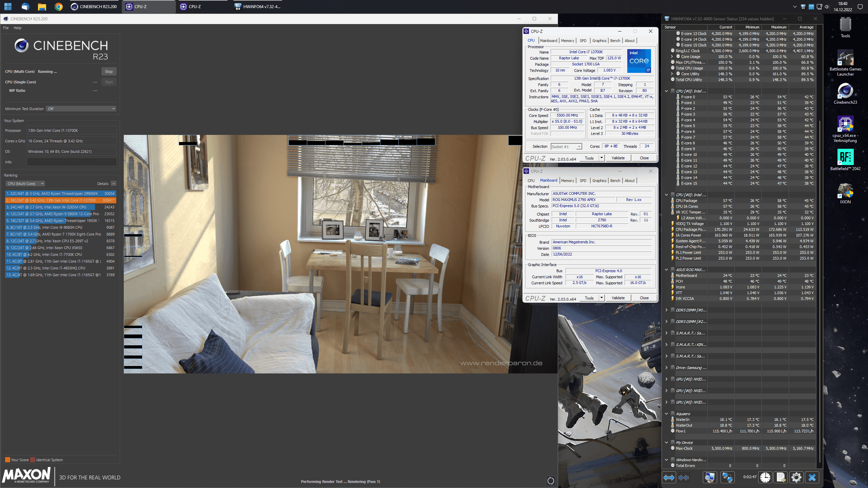Switch to Graphics tab in CPU-Z Mainboard window
Viewport: 868px width, 488px height.
pyautogui.click(x=599, y=181)
